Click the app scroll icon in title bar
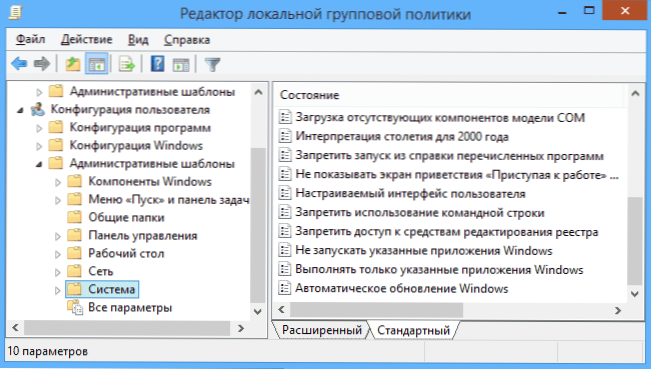Screen dimensions: 651x369 pyautogui.click(x=15, y=12)
